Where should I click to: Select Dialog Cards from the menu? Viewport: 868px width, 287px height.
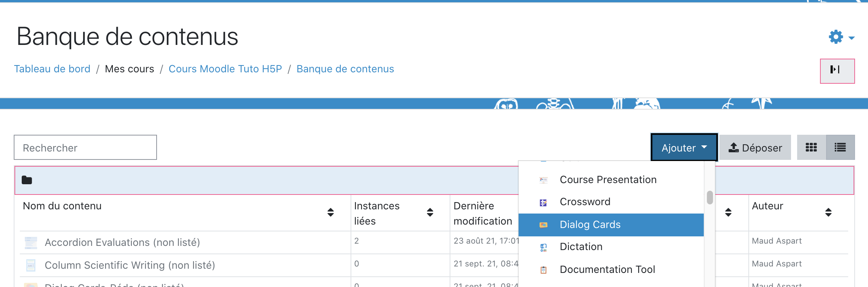[590, 225]
